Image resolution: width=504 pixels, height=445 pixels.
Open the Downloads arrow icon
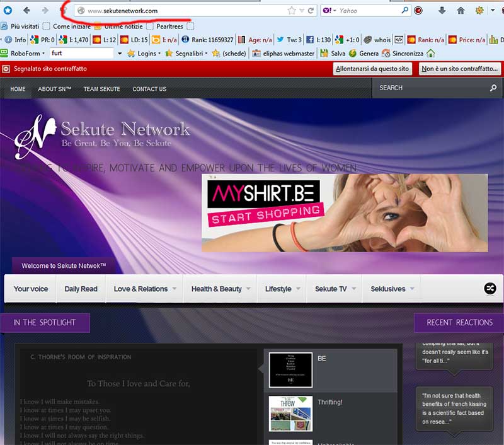442,11
